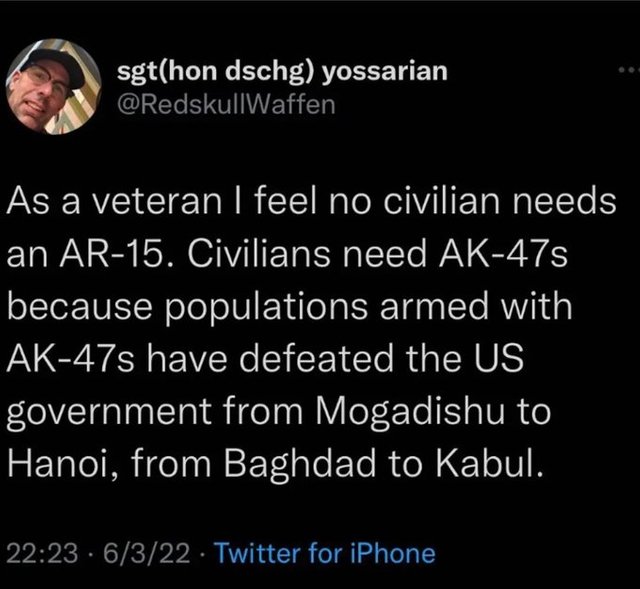640x589 pixels.
Task: Open the three-dot more options menu
Action: [629, 70]
